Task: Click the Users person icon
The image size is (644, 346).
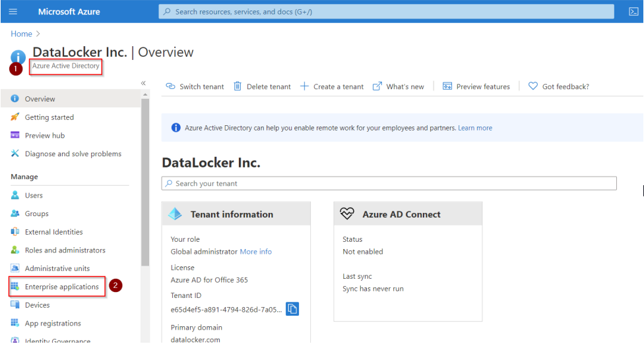Action: click(x=15, y=195)
